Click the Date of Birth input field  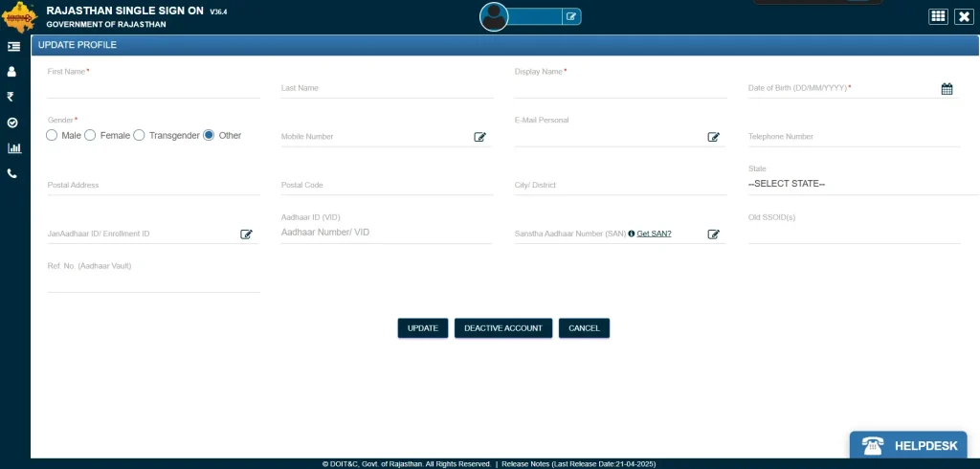(842, 89)
